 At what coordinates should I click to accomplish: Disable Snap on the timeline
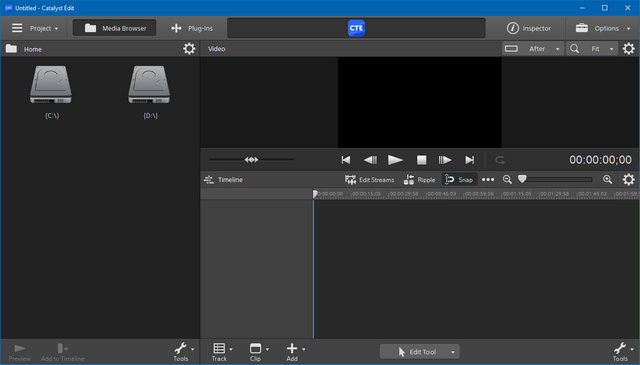pyautogui.click(x=459, y=180)
